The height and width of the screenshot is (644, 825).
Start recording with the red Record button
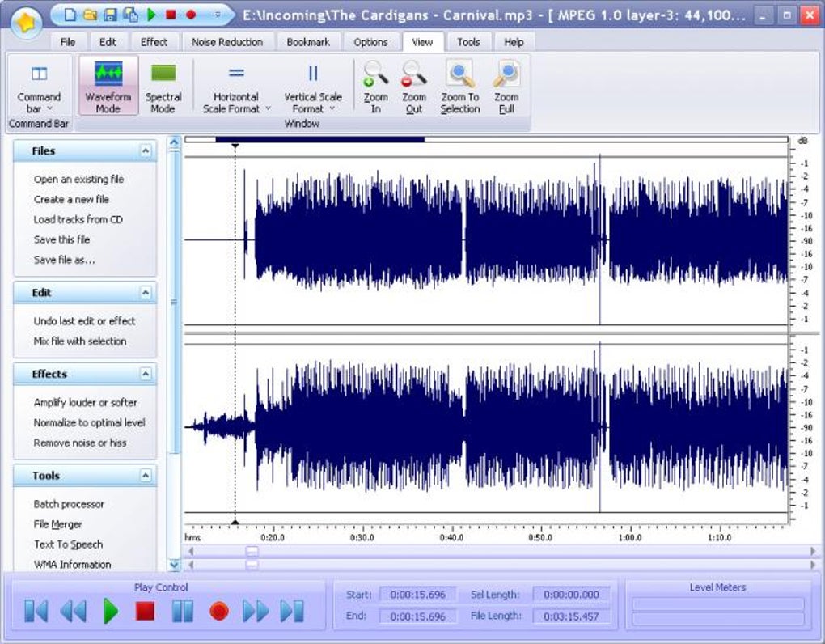pyautogui.click(x=218, y=611)
